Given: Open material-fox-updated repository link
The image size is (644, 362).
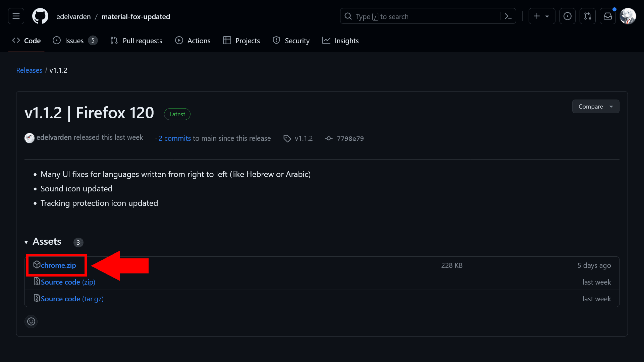Looking at the screenshot, I should (x=136, y=16).
